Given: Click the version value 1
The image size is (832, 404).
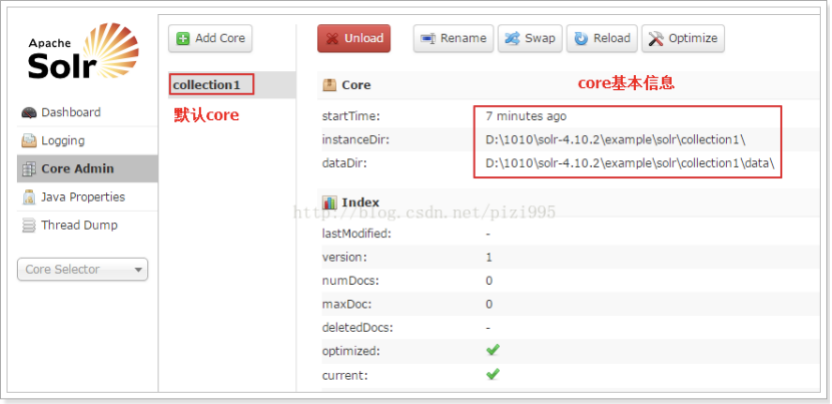Looking at the screenshot, I should point(489,257).
